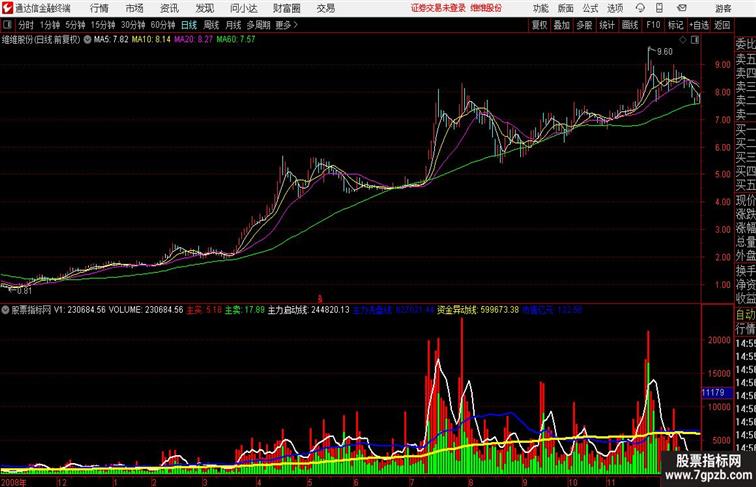Click the 2008年 date axis label

[14, 482]
